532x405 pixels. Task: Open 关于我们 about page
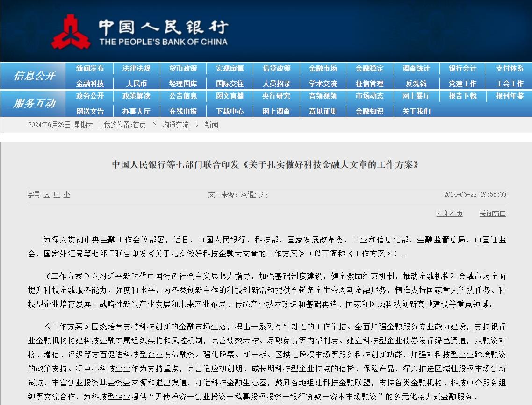click(x=416, y=111)
